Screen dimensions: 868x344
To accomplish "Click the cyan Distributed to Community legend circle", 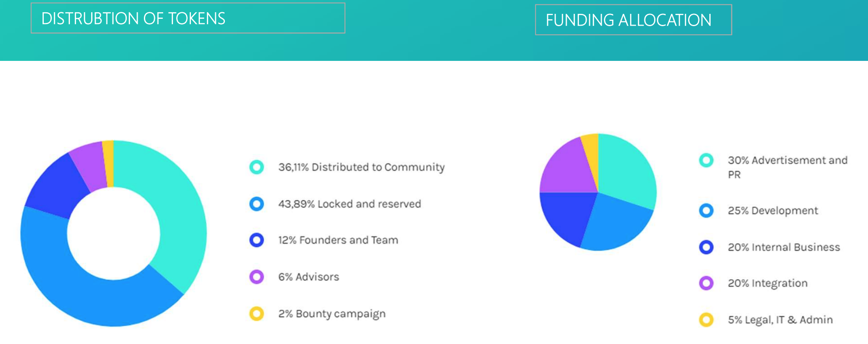I will click(x=256, y=167).
